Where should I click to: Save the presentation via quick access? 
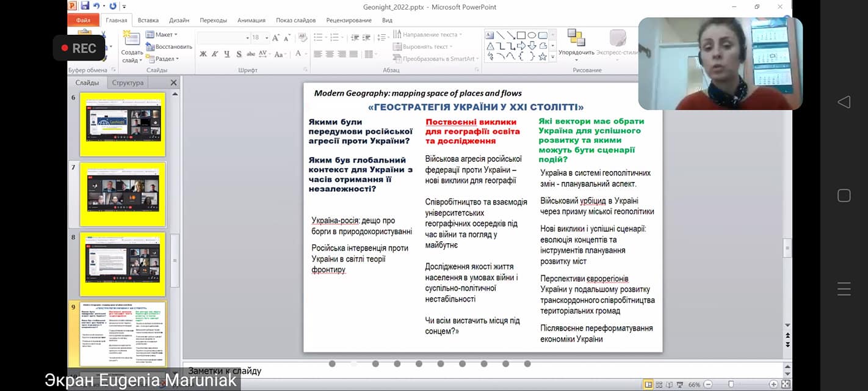(84, 6)
